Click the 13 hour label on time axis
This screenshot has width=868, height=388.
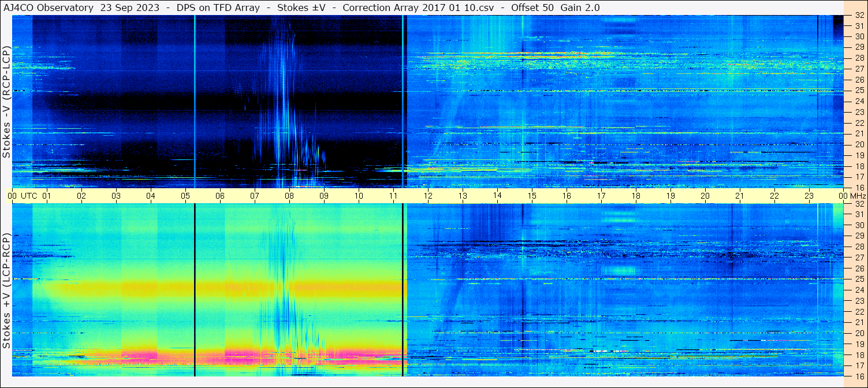[x=463, y=196]
